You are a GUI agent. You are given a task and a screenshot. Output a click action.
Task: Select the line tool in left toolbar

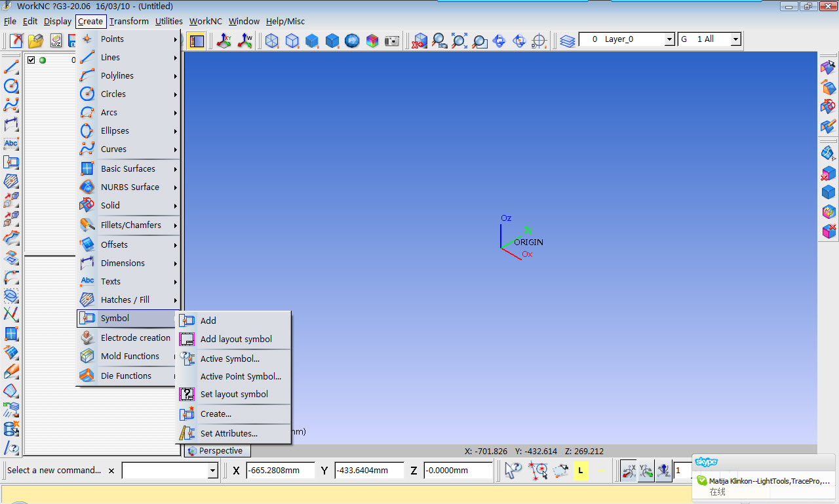pos(11,66)
